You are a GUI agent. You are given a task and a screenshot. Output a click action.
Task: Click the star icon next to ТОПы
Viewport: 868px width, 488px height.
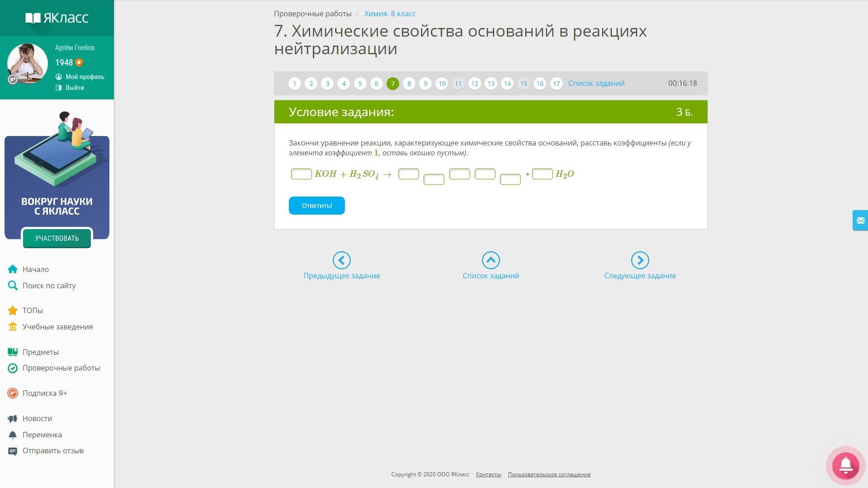(x=13, y=310)
